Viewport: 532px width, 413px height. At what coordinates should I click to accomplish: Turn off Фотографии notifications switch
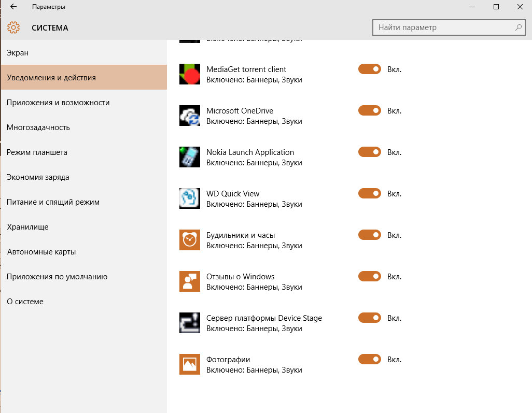click(x=370, y=359)
